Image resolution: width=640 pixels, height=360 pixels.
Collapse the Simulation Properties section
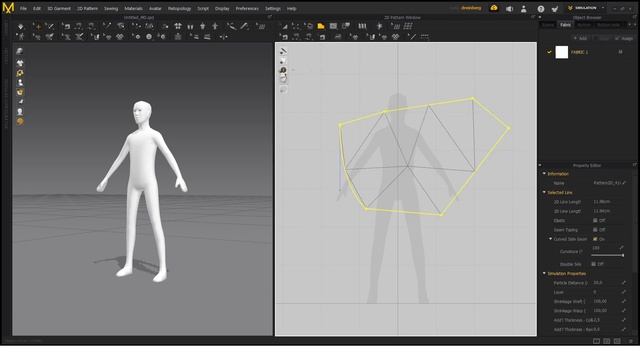click(x=544, y=273)
